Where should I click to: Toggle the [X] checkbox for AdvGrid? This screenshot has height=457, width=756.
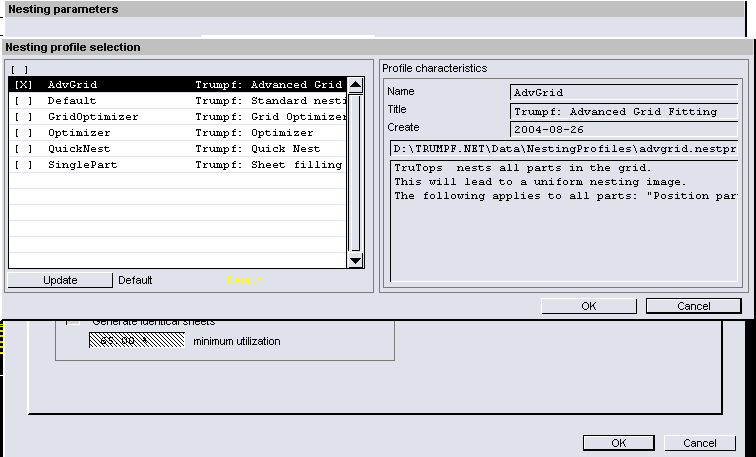click(x=23, y=85)
